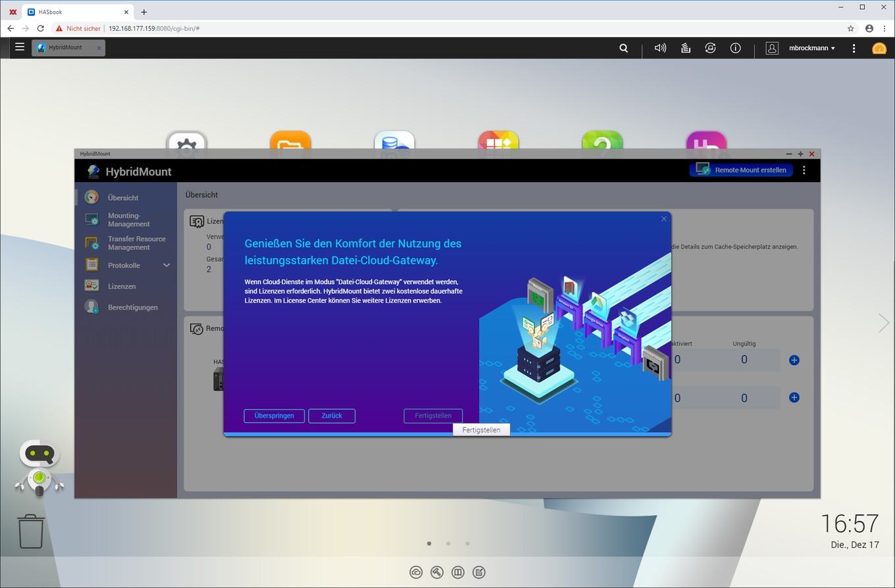Select the HASbook browser tab
Image resolution: width=895 pixels, height=588 pixels.
pos(78,12)
